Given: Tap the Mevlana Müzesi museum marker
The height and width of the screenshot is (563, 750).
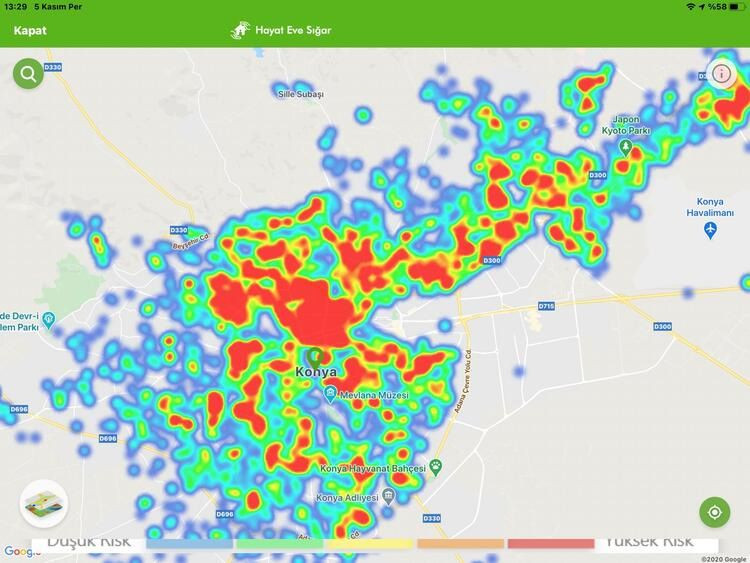Looking at the screenshot, I should point(330,396).
